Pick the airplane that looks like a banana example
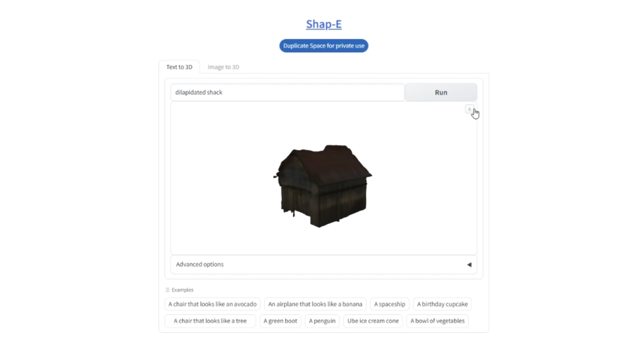Viewport: 644px width, 362px height. coord(315,304)
